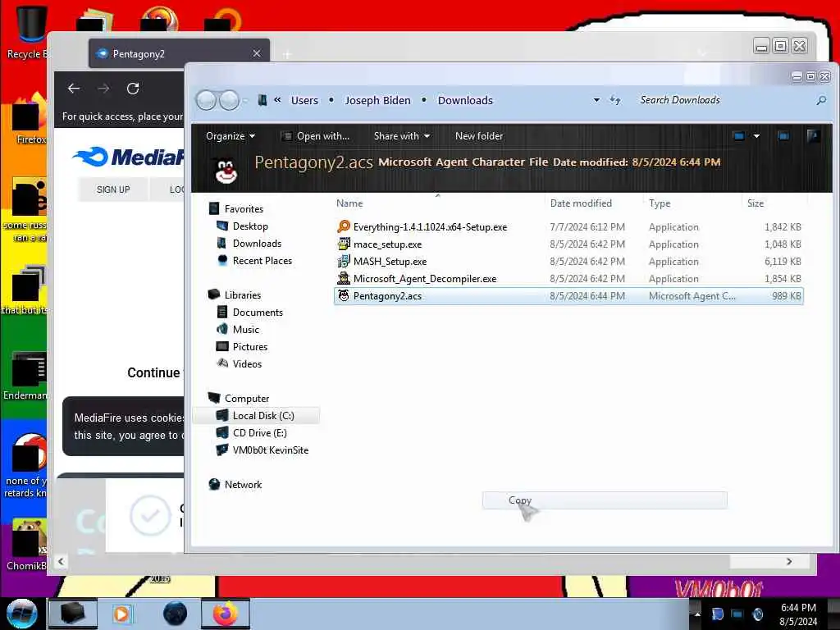Click the change view icon in toolbar
This screenshot has height=630, width=840.
tap(739, 136)
